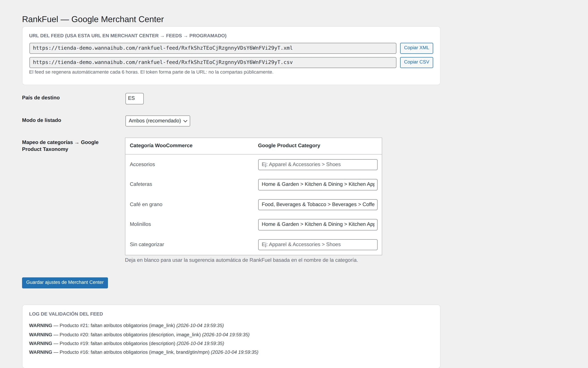Click the 'Modo de listado' label
588x368 pixels.
[x=42, y=120]
